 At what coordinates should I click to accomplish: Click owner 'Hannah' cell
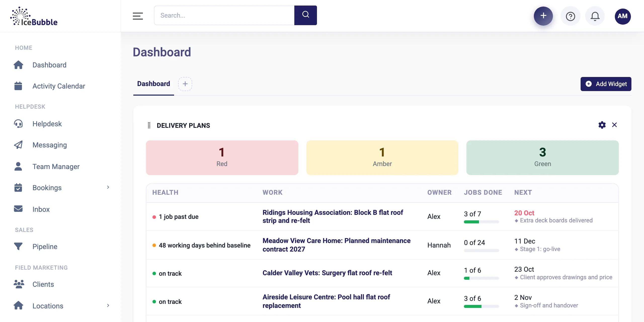pos(439,245)
